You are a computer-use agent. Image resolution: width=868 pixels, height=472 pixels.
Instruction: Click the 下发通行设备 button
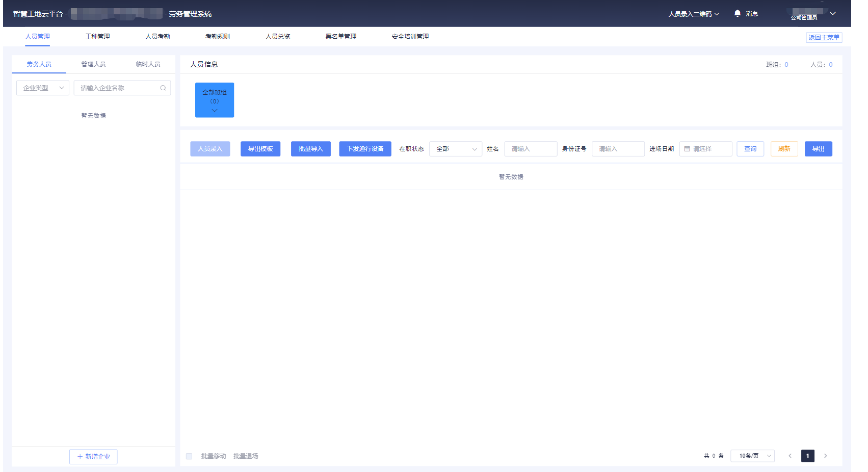(365, 149)
